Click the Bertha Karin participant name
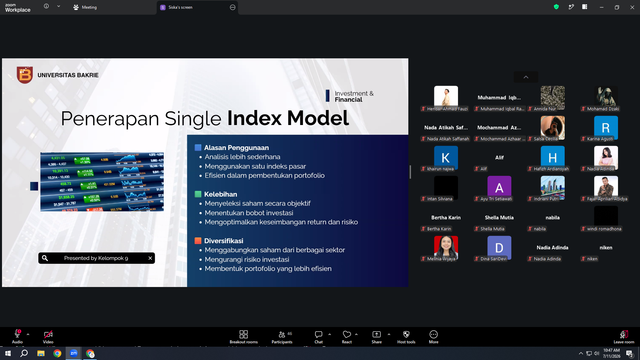This screenshot has width=640, height=360. (x=446, y=218)
